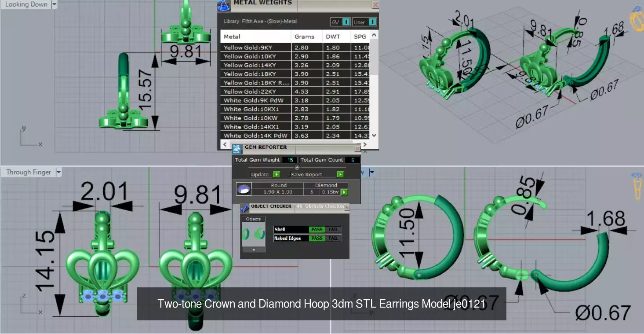Select the Yellow Gold:18KY row
The width and height of the screenshot is (644, 334).
coord(295,74)
